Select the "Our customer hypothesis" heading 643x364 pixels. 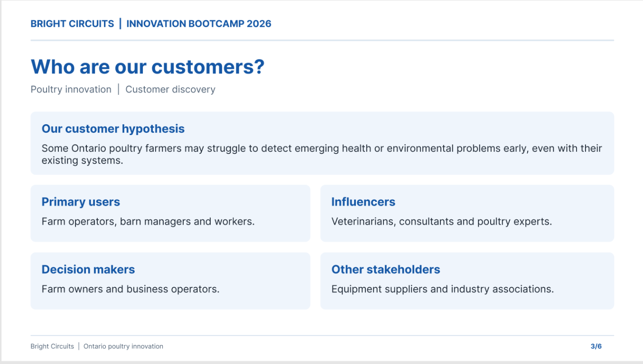pyautogui.click(x=113, y=129)
